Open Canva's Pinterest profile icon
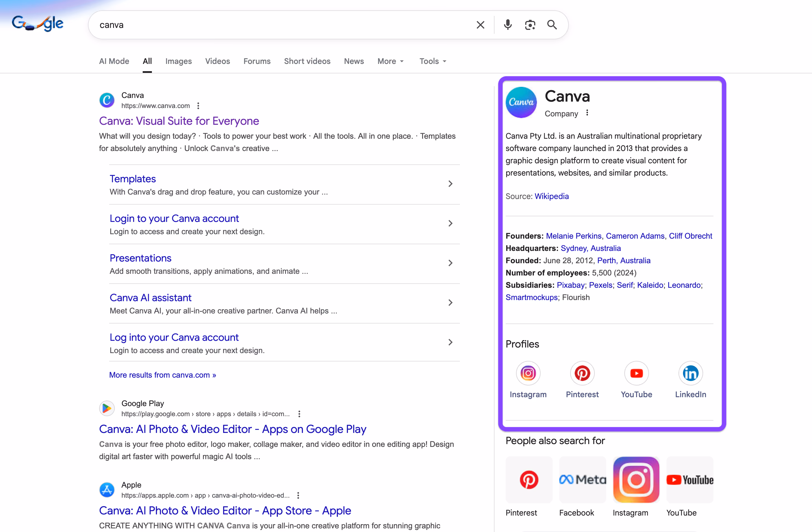The image size is (812, 532). pyautogui.click(x=582, y=373)
